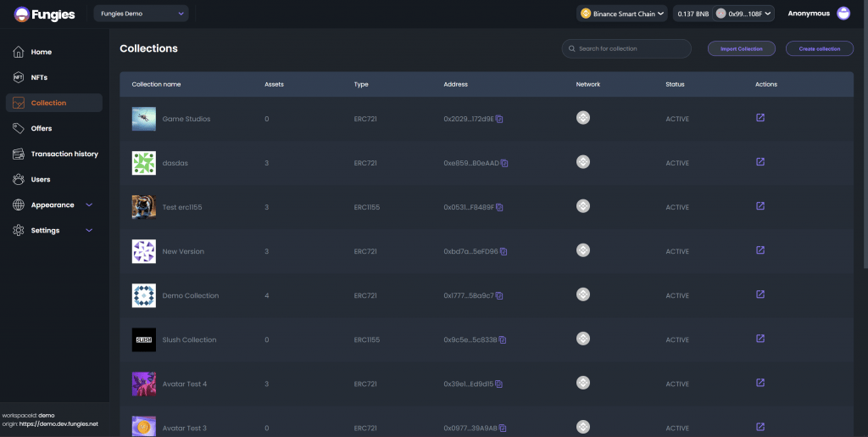
Task: Copy the Game Studios address
Action: [499, 119]
